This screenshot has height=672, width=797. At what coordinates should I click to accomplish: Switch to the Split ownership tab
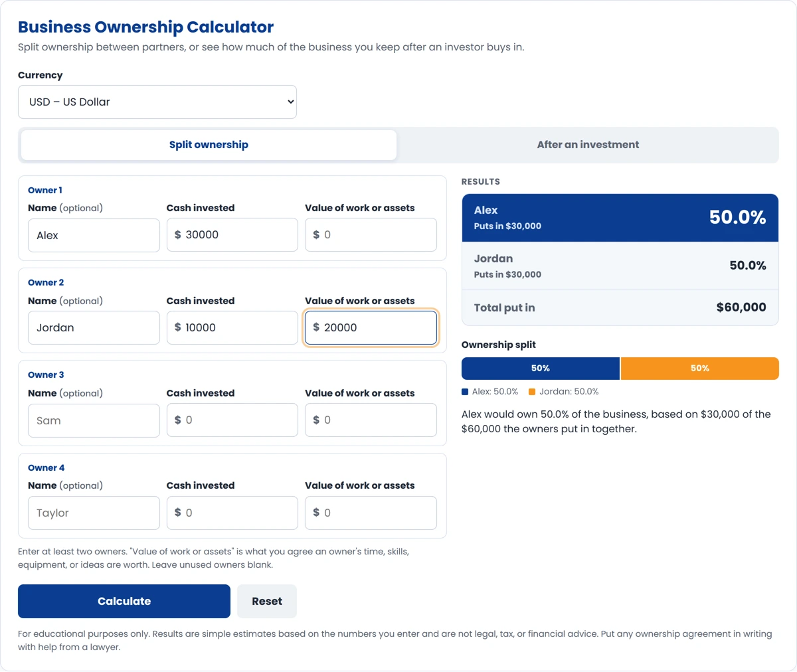(209, 145)
